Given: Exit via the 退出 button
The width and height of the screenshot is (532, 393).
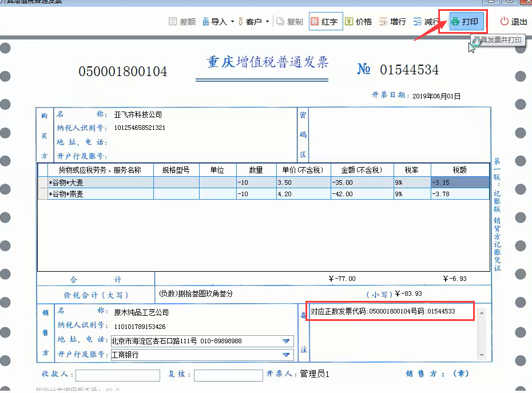Looking at the screenshot, I should click(514, 22).
